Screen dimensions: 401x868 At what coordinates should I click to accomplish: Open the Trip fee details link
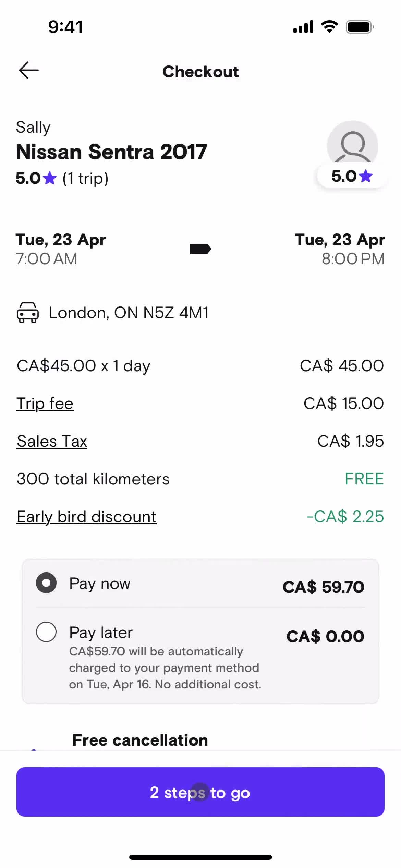45,403
